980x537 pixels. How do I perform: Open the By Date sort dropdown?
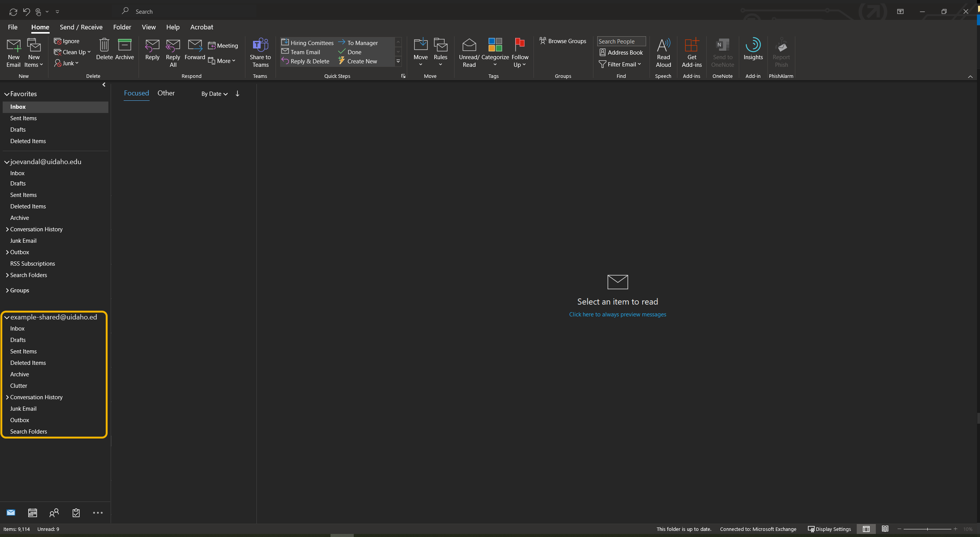[214, 94]
